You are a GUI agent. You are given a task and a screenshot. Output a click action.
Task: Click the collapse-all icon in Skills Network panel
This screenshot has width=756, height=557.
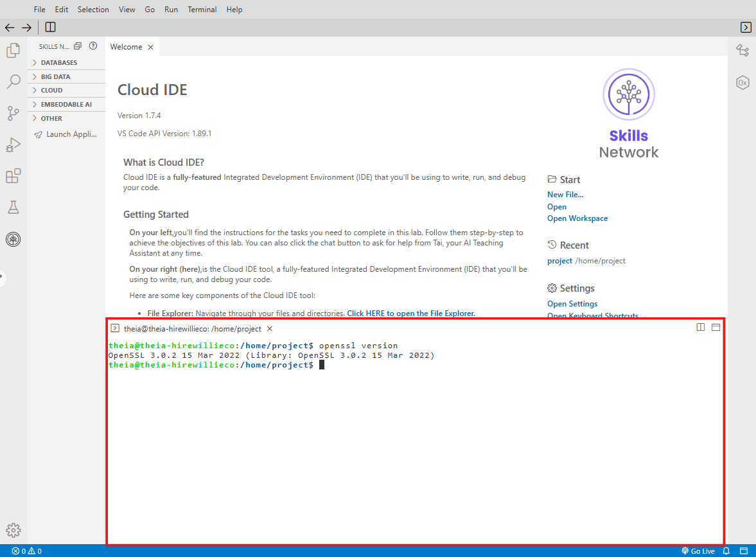pyautogui.click(x=78, y=46)
